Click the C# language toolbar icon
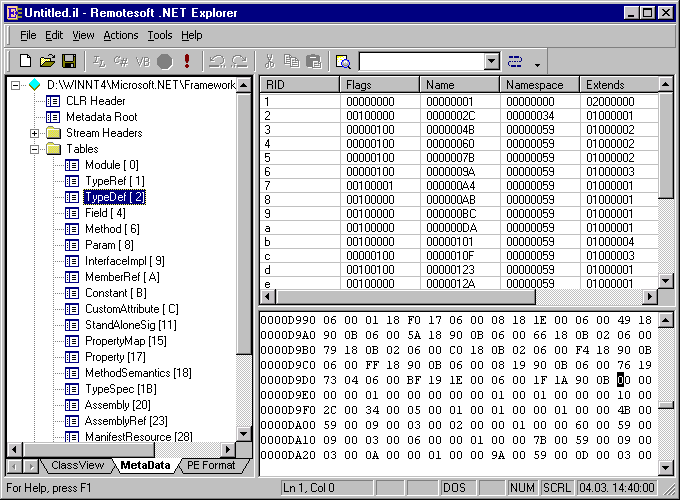 click(121, 61)
